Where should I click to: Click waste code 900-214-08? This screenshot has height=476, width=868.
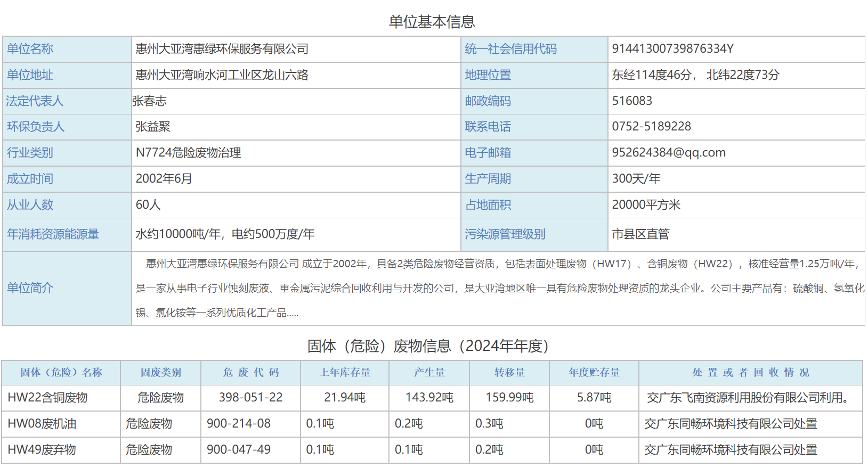click(x=239, y=424)
